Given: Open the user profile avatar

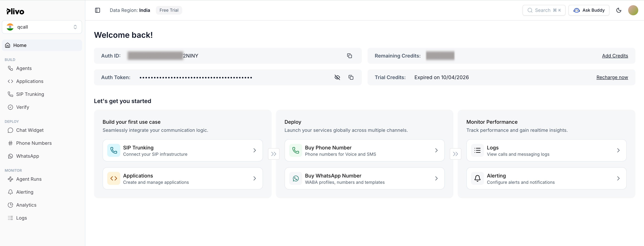Looking at the screenshot, I should tap(633, 10).
